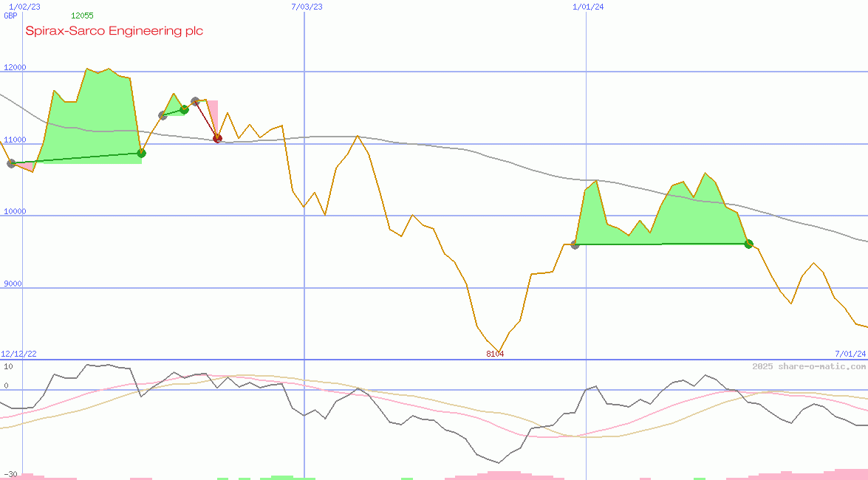This screenshot has width=868, height=480.
Task: Select the 8104 low price label
Action: [493, 354]
